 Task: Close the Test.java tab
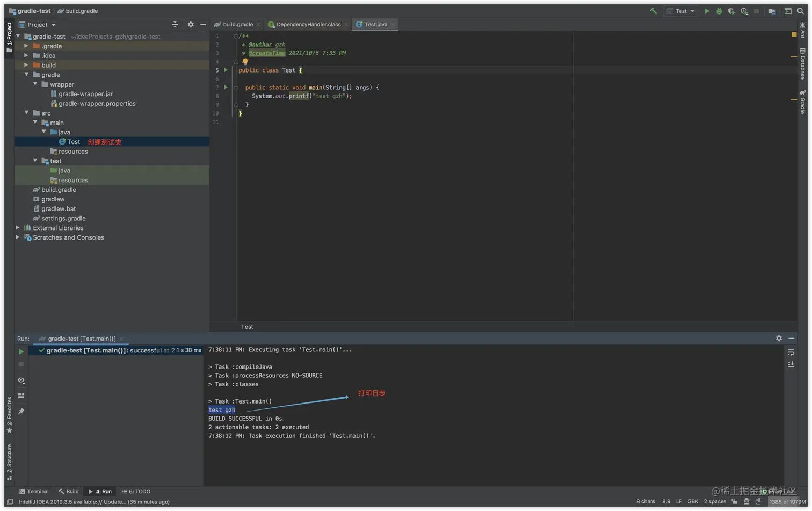point(393,25)
